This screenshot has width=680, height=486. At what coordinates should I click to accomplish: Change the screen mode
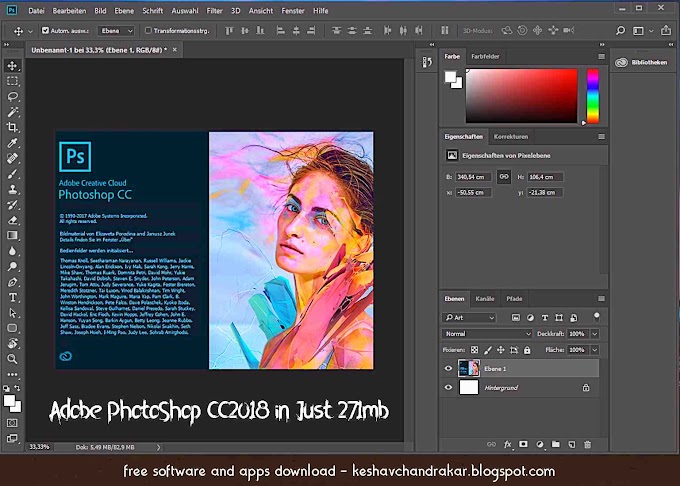coord(12,438)
